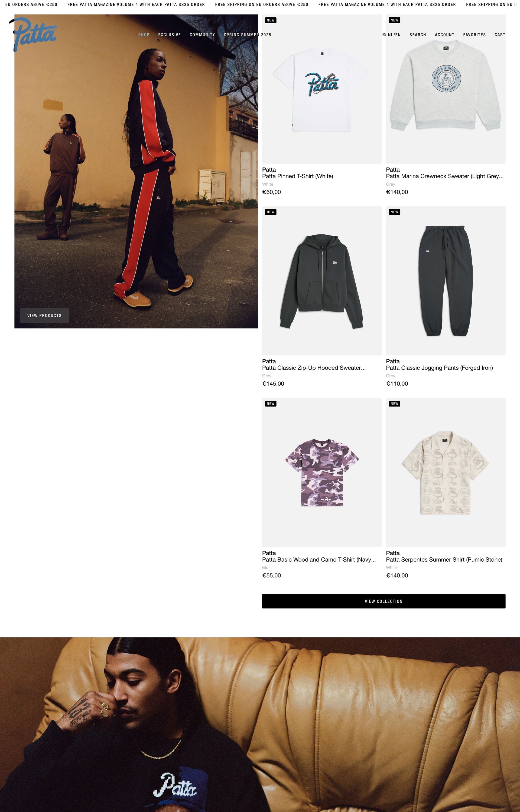Open the Classic Jogging Pants image
Screen dimensions: 520x812
(446, 281)
